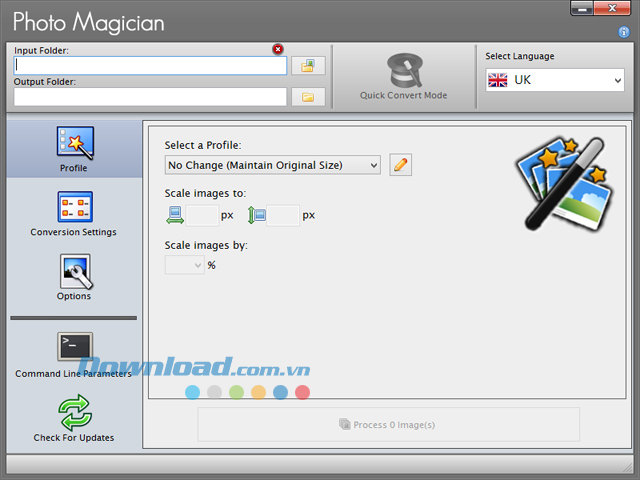Screen dimensions: 640x480
Task: Click the Process 0 Image(s) button
Action: pyautogui.click(x=388, y=424)
